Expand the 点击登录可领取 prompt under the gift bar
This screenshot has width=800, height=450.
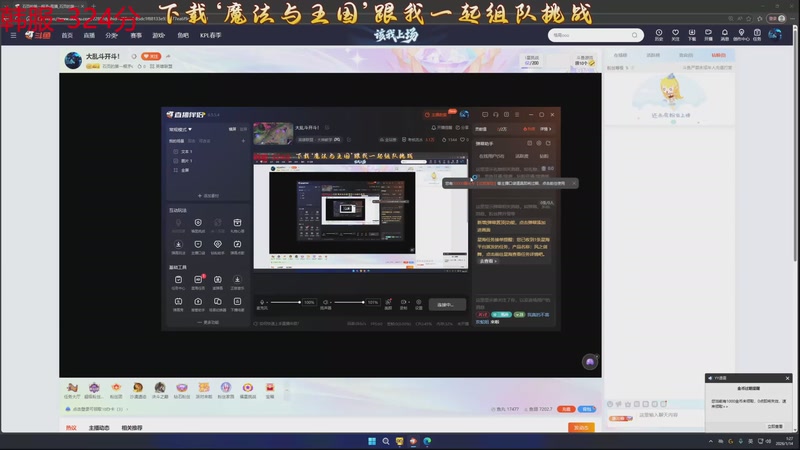(96, 409)
